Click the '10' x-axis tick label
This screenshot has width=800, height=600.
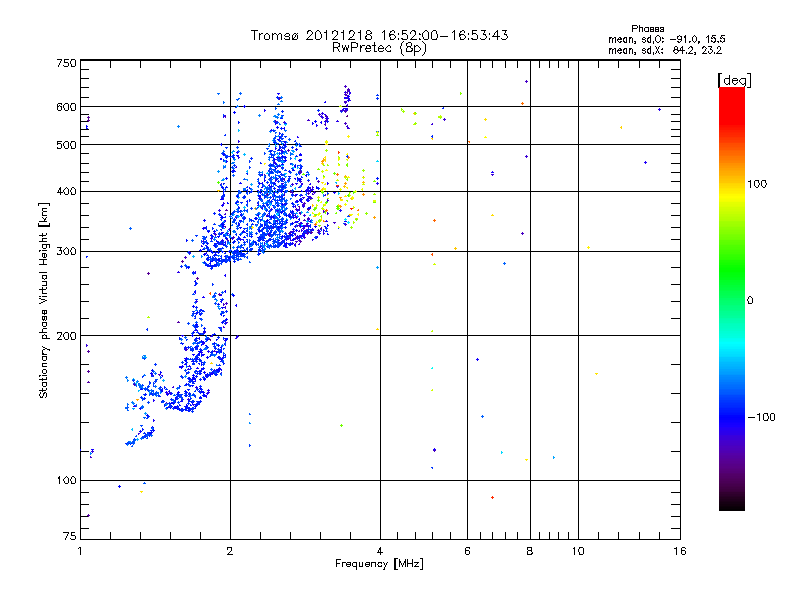pyautogui.click(x=578, y=551)
